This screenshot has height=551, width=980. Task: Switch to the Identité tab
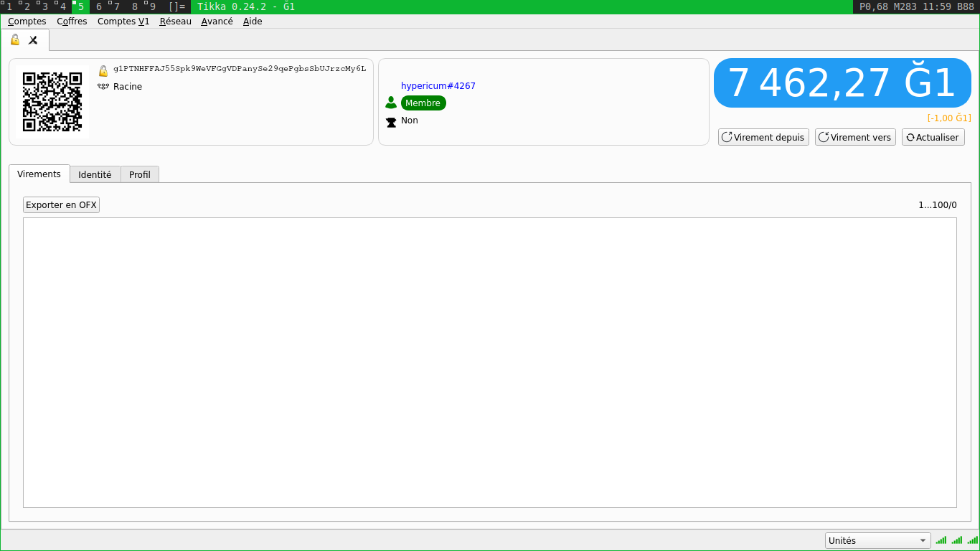click(95, 174)
